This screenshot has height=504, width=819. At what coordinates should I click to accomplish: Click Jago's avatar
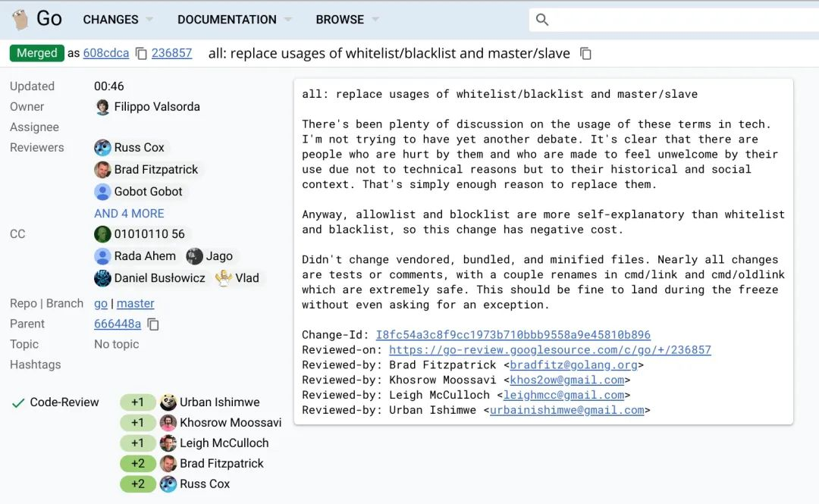pyautogui.click(x=194, y=256)
